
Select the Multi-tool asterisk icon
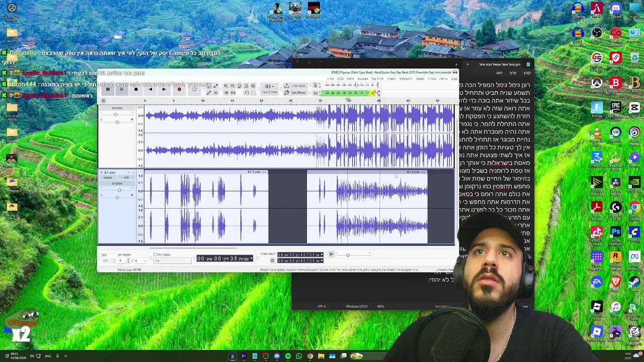point(215,93)
